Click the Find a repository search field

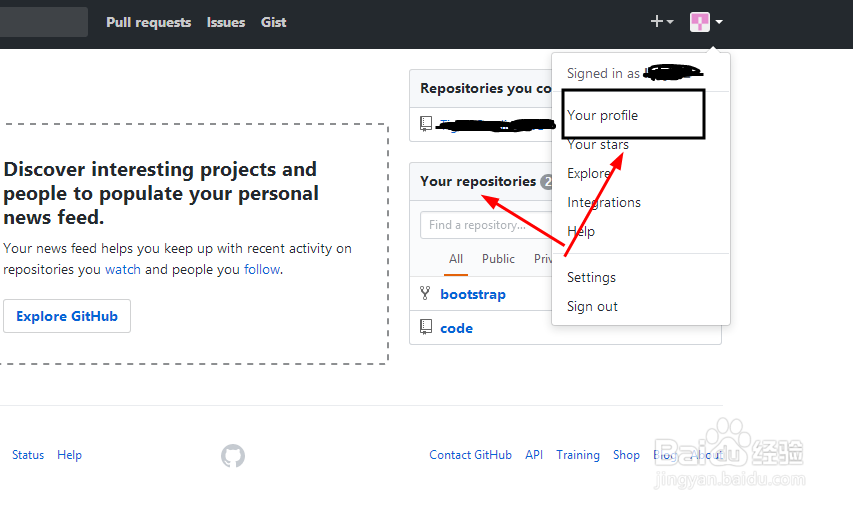pyautogui.click(x=486, y=225)
